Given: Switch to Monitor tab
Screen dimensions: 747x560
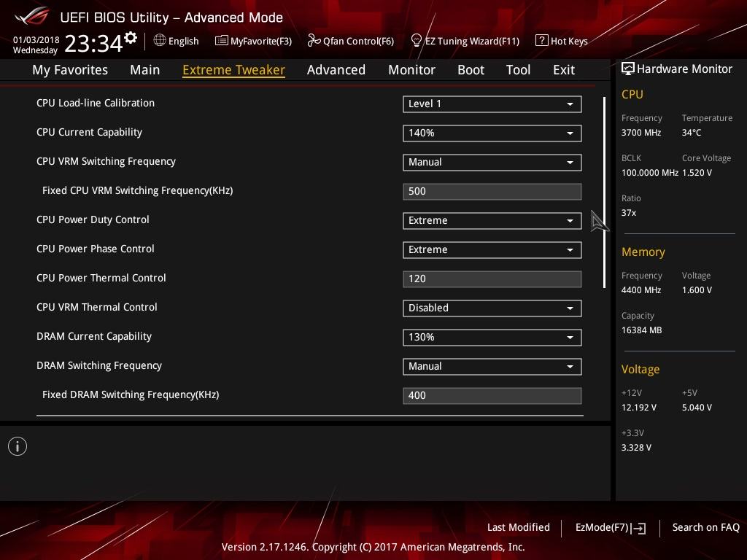Looking at the screenshot, I should 411,70.
